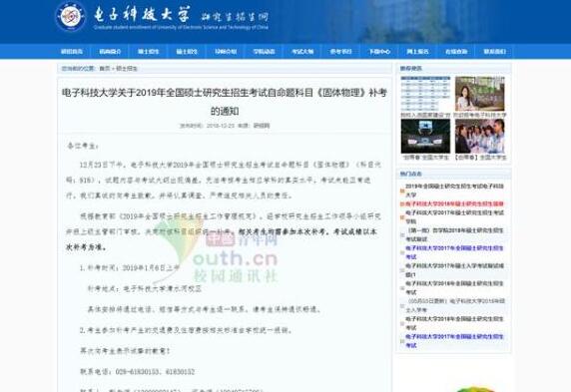Click 首页 in the breadcrumb trail
Screen dimensions: 571x392
[105, 69]
